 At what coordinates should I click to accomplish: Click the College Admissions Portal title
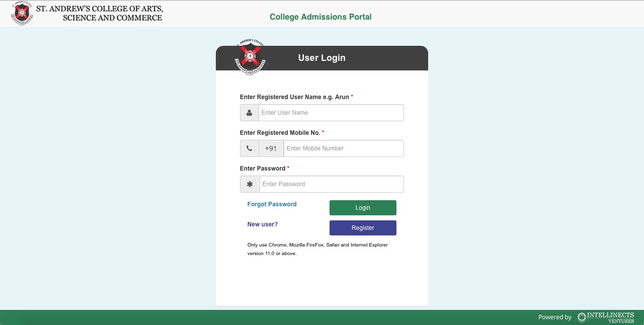(x=320, y=17)
